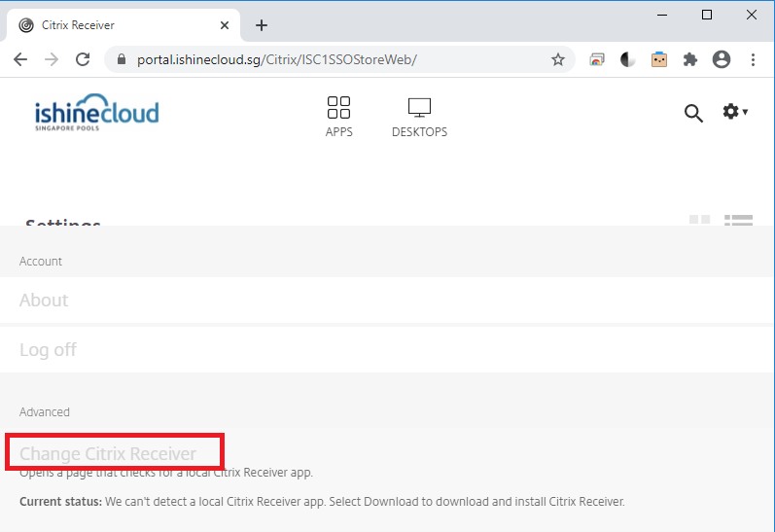Switch to grid view layout
Screen dimensions: 775x532
[x=699, y=220]
